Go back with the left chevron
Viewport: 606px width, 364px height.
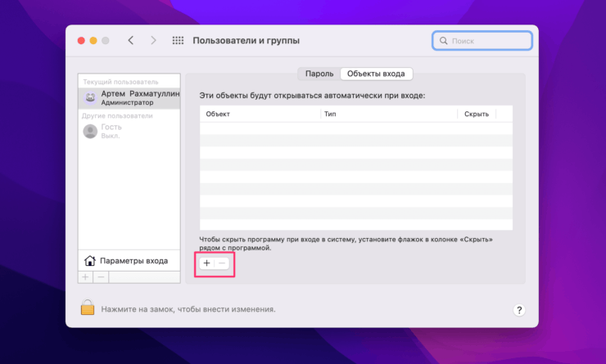(131, 41)
